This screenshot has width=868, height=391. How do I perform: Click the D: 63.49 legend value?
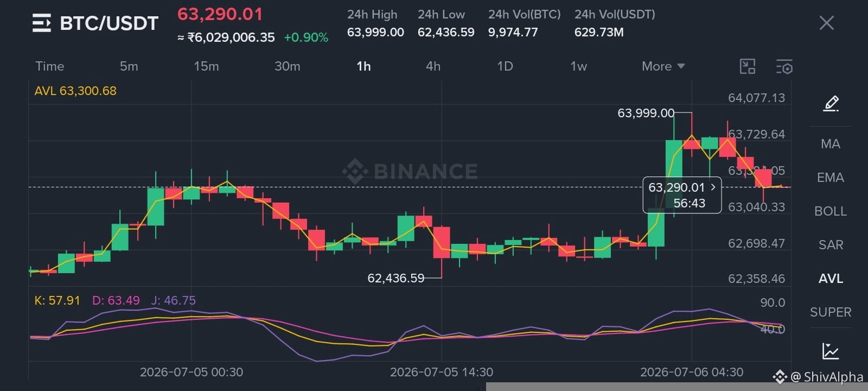[x=116, y=300]
